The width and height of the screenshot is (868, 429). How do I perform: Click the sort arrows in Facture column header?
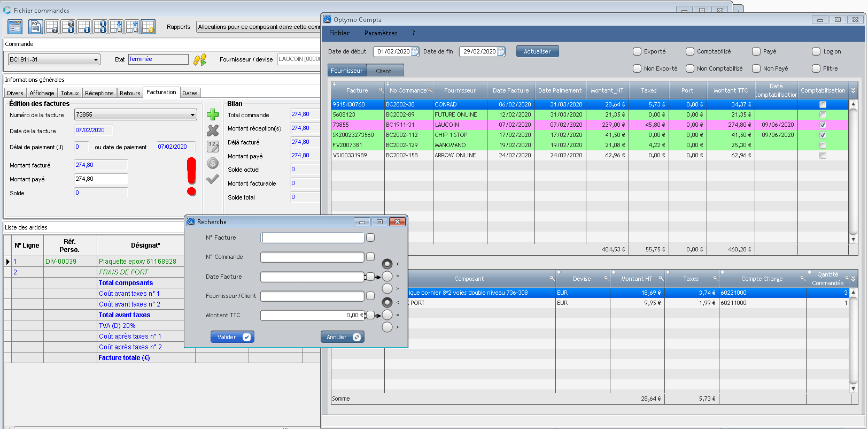click(335, 84)
